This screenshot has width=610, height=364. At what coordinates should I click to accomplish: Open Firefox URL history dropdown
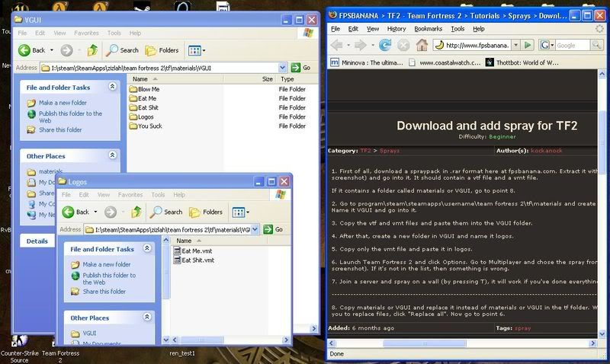click(516, 45)
